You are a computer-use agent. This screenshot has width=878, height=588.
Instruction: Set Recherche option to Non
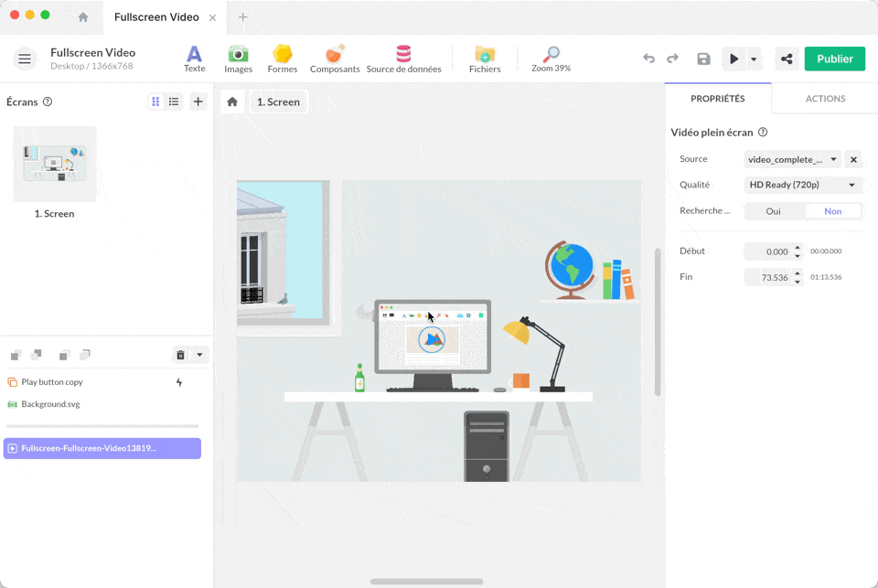click(832, 211)
